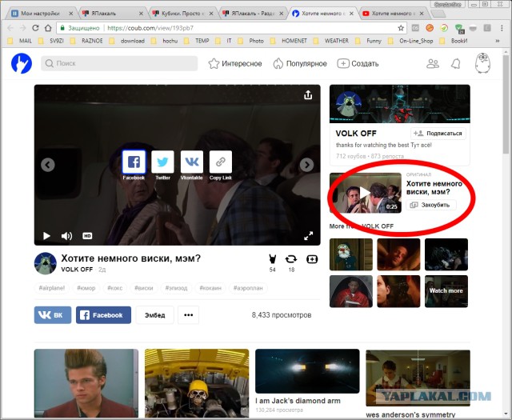
Task: Open the Chrome three-dot menu
Action: pyautogui.click(x=502, y=28)
